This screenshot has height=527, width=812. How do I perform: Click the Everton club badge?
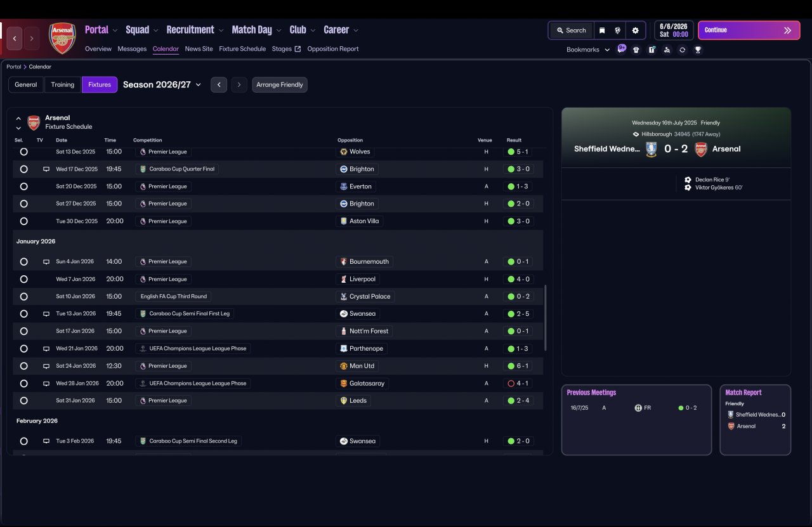click(344, 186)
